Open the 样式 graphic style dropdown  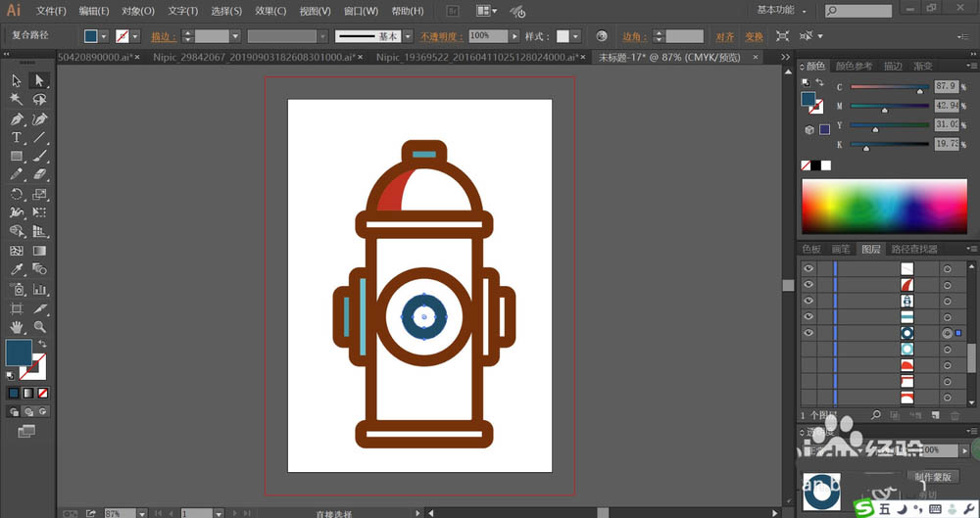[575, 36]
